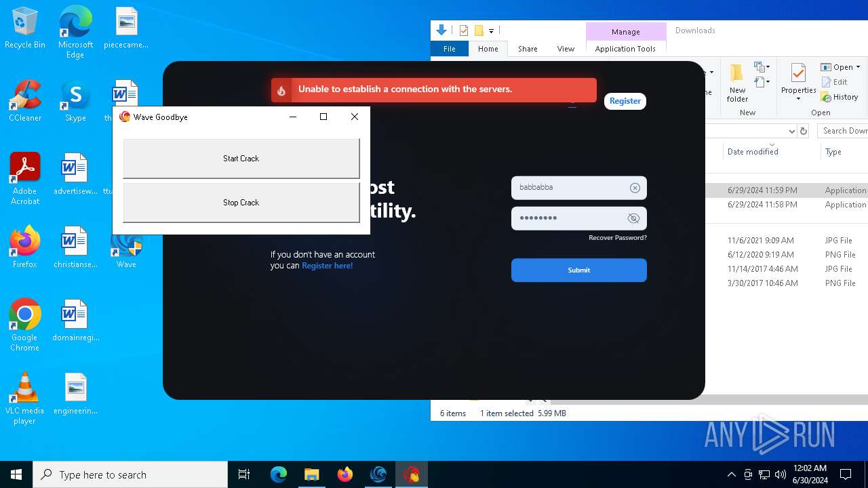This screenshot has width=868, height=488.
Task: Open Recycle Bin desktop icon
Action: click(25, 28)
